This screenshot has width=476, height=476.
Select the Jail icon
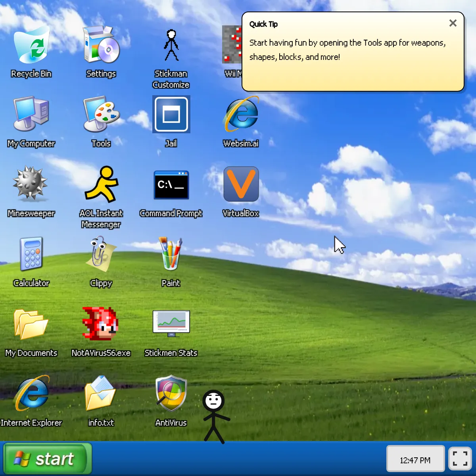171,115
